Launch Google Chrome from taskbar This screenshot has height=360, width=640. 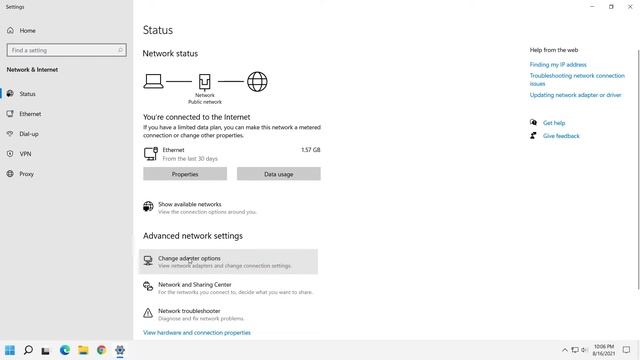pyautogui.click(x=102, y=350)
